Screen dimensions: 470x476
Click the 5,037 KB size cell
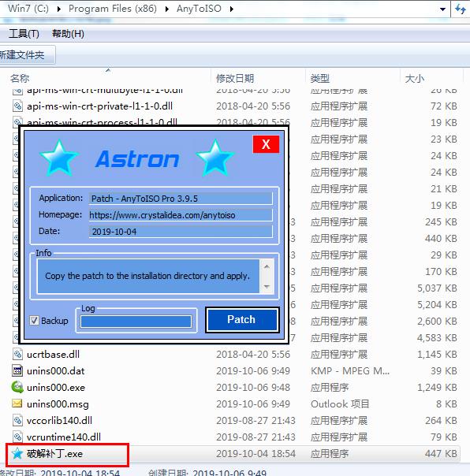coord(437,288)
